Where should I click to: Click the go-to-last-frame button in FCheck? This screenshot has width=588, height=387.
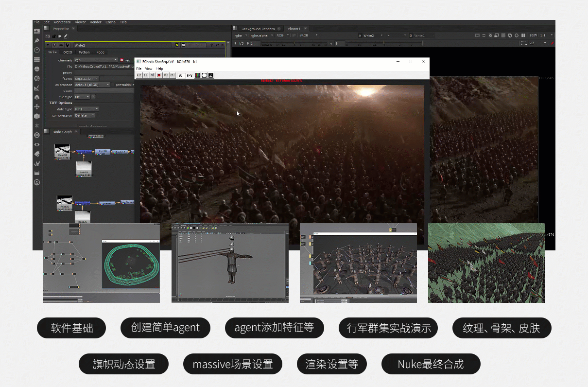tap(173, 75)
